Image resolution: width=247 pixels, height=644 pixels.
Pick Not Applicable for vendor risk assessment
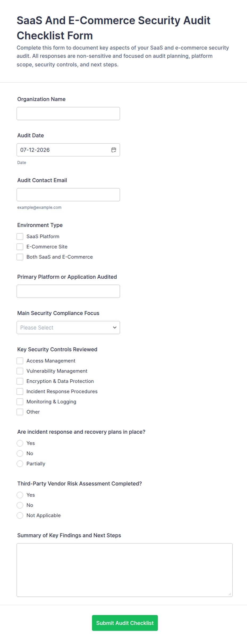pyautogui.click(x=20, y=516)
